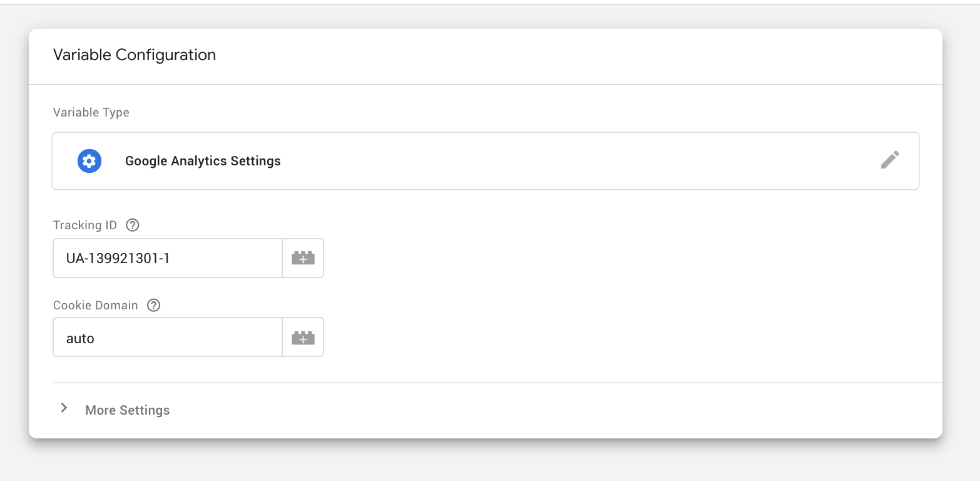Click the Cookie Domain label text
The width and height of the screenshot is (980, 481).
click(x=96, y=305)
